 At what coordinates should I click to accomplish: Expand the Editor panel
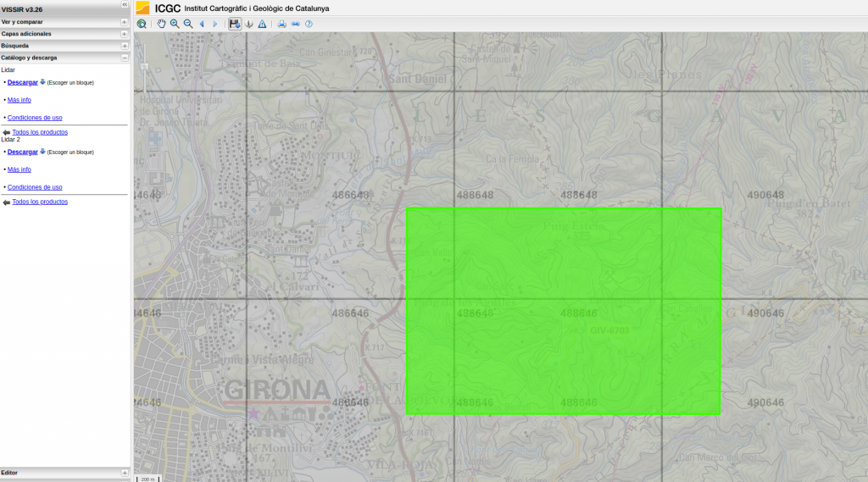(124, 474)
